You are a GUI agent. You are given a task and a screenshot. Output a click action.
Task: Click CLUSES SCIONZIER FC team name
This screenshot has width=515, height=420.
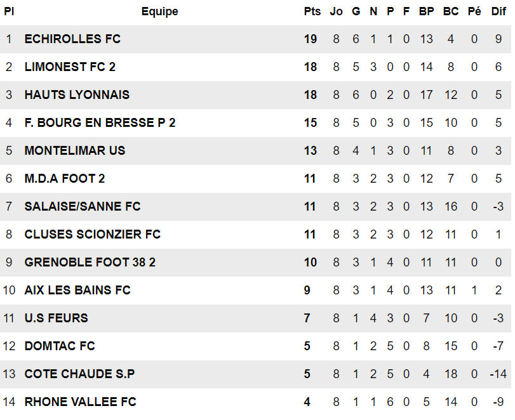(93, 235)
